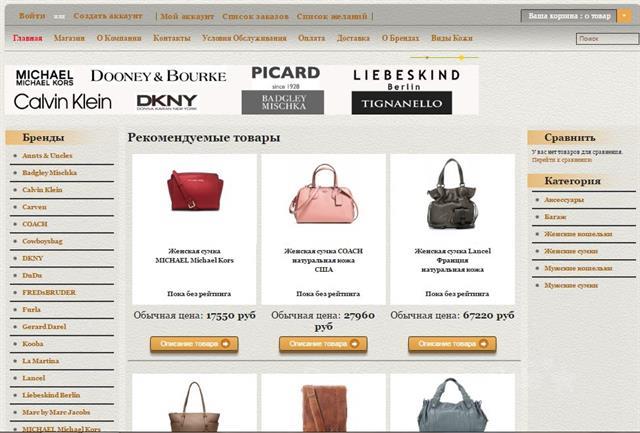This screenshot has height=433, width=640.
Task: Click the Поиск search field
Action: [x=607, y=39]
